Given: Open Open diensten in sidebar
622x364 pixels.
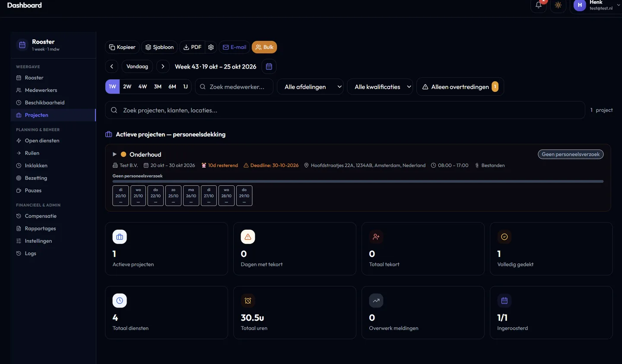Looking at the screenshot, I should click(53, 141).
